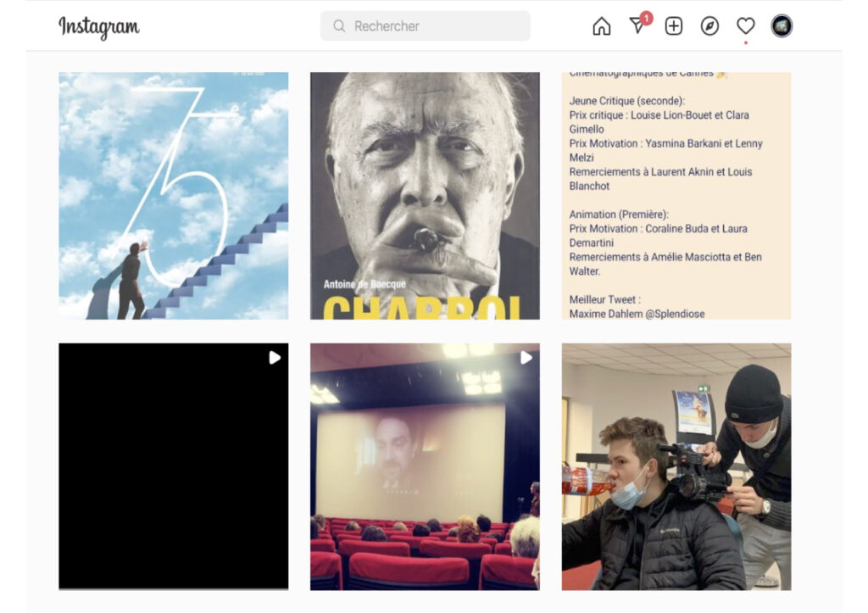Click the man's face on Chabrol cover
The height and width of the screenshot is (613, 868).
(415, 170)
